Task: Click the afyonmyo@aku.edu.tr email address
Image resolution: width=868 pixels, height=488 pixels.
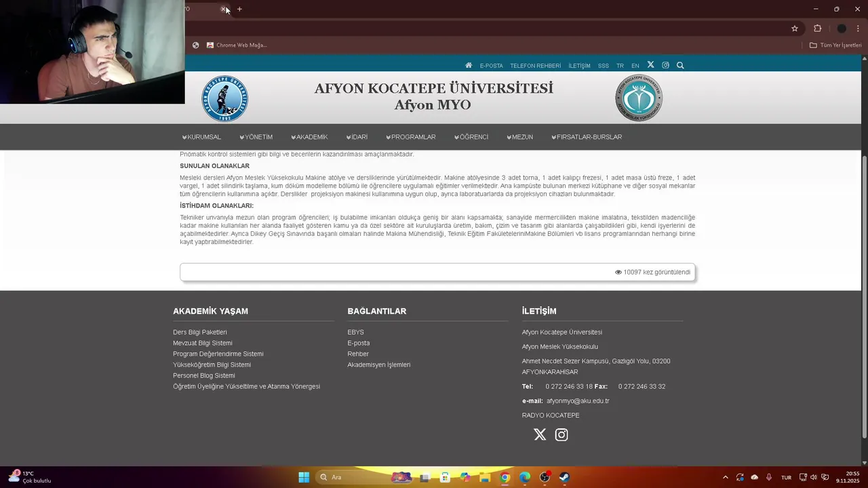Action: 578,401
